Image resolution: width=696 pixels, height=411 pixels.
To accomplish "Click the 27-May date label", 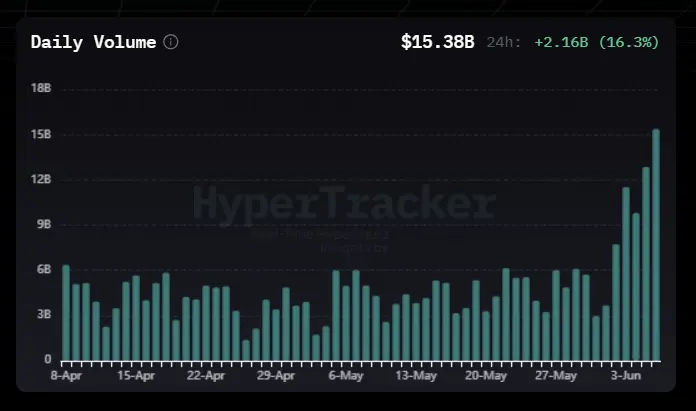I will (556, 375).
